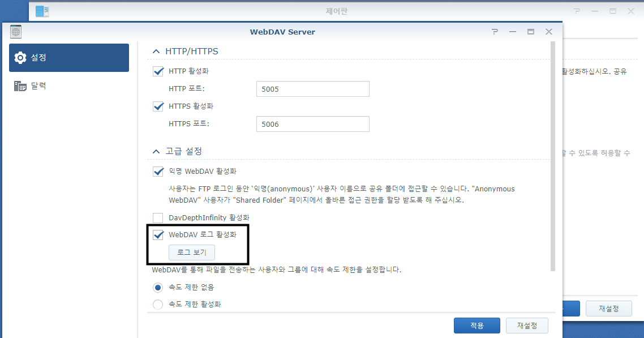Close the 제어판 window
The width and height of the screenshot is (644, 338).
point(631,11)
